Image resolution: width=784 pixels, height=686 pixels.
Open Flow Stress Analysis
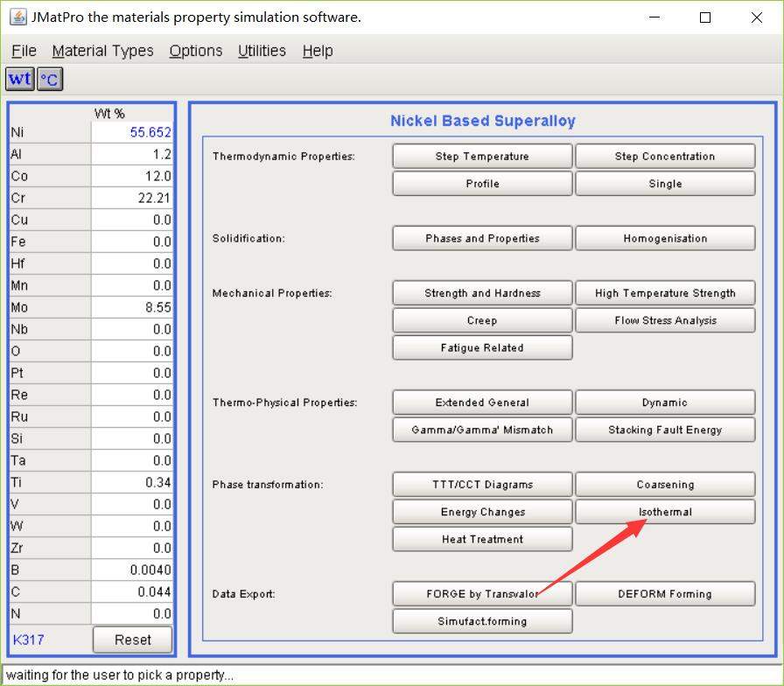(x=665, y=320)
